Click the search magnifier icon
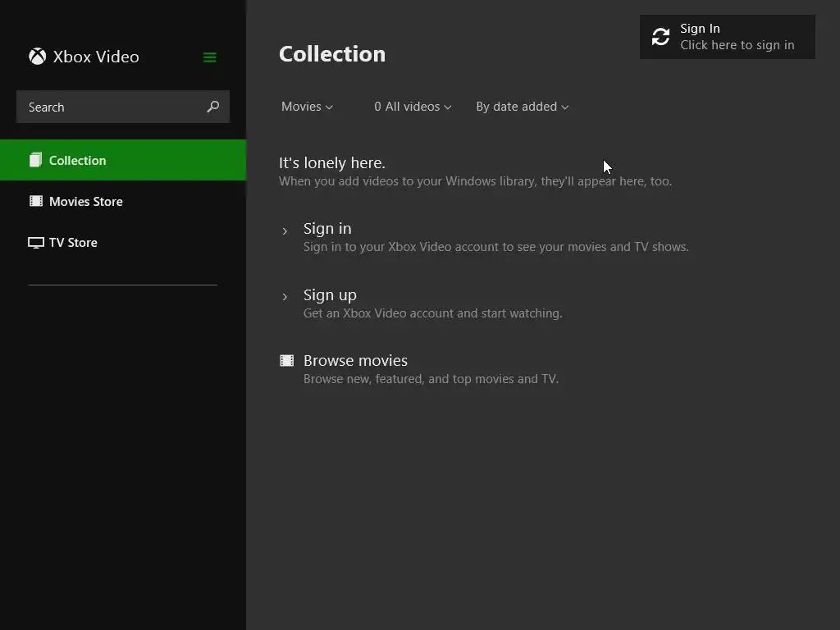Viewport: 840px width, 630px height. (x=213, y=107)
